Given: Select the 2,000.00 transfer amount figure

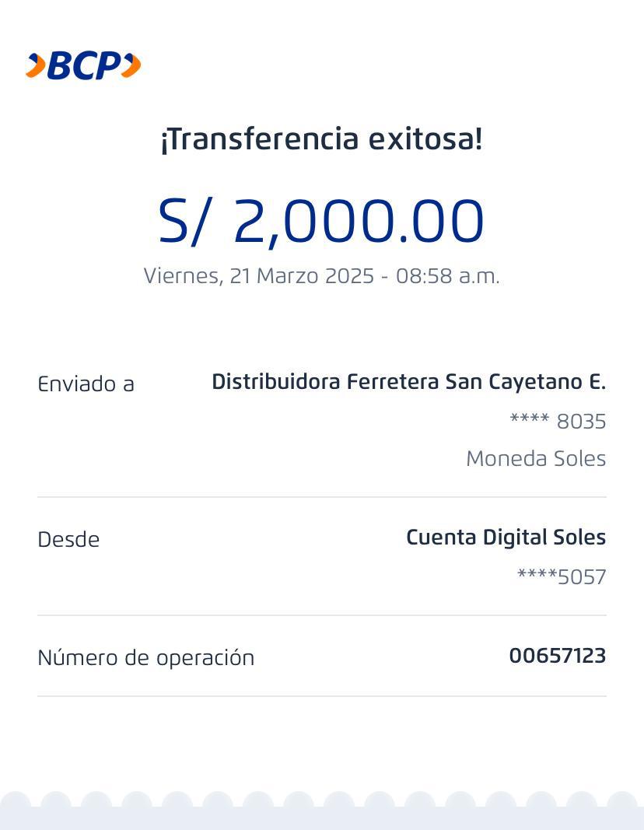Looking at the screenshot, I should tap(359, 221).
